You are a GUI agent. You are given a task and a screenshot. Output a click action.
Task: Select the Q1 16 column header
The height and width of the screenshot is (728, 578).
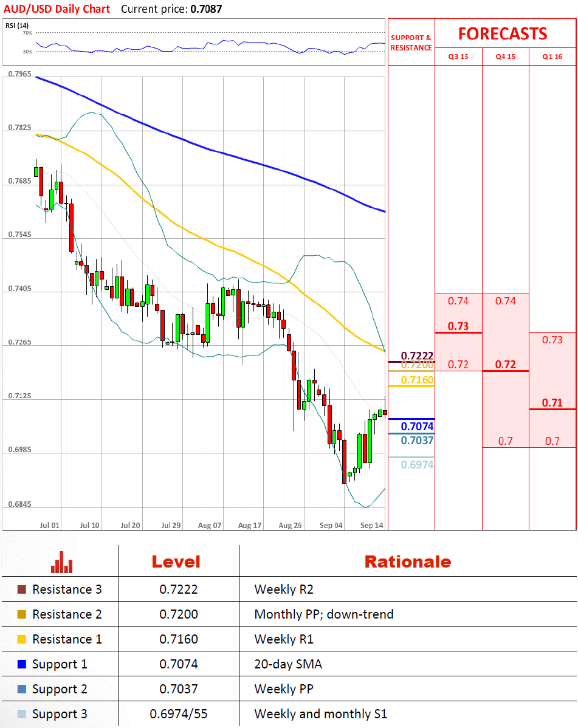click(x=552, y=57)
